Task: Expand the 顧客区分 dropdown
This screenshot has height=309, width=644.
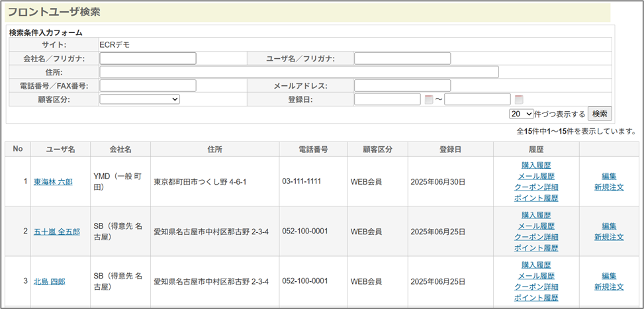Action: [140, 99]
